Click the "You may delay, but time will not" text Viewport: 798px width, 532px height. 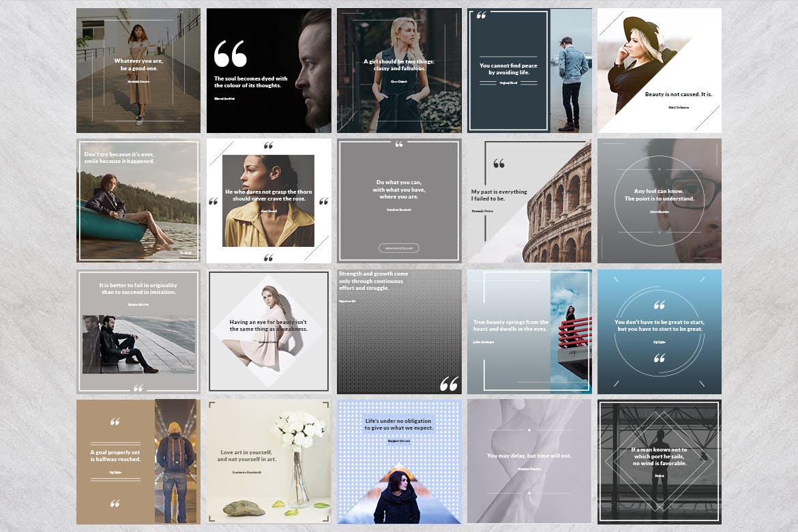click(529, 456)
